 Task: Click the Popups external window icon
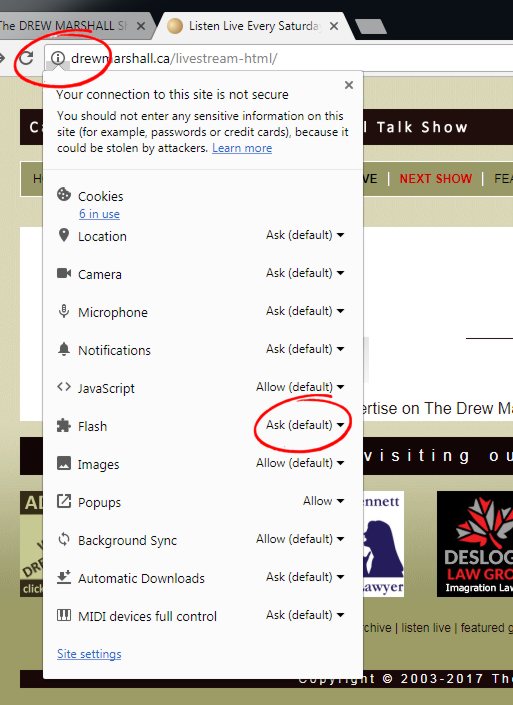pyautogui.click(x=64, y=501)
